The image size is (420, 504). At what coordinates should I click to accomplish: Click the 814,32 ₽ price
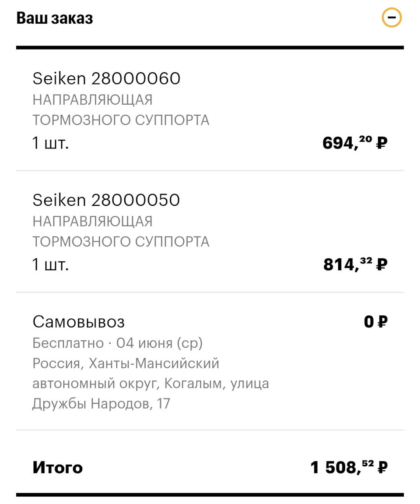355,264
